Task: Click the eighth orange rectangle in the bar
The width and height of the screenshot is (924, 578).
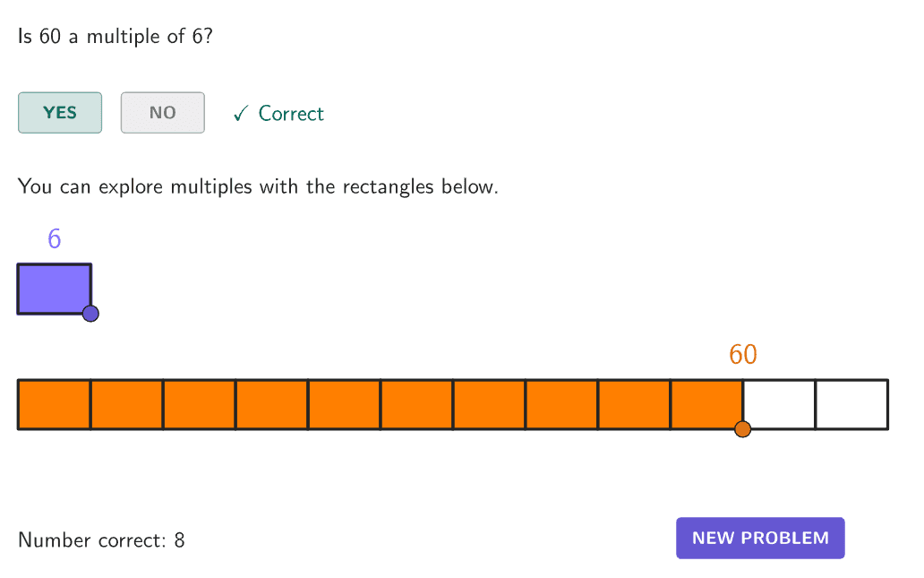Action: 561,404
